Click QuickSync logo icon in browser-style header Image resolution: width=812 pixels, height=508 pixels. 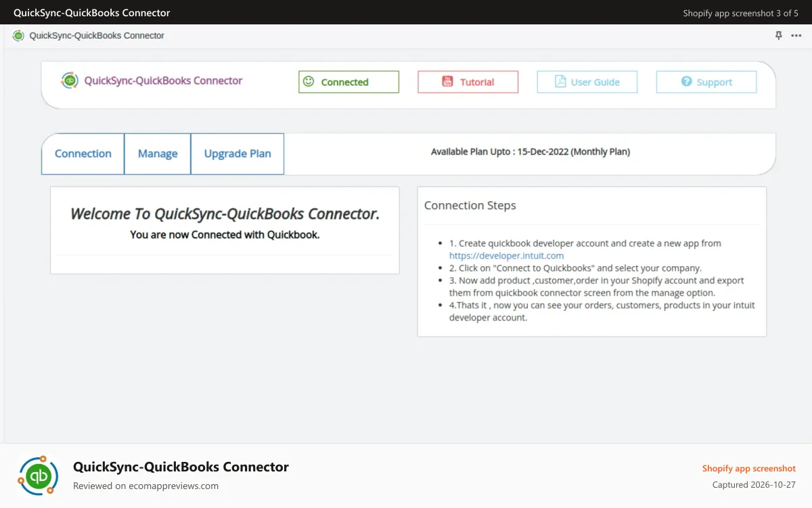18,36
